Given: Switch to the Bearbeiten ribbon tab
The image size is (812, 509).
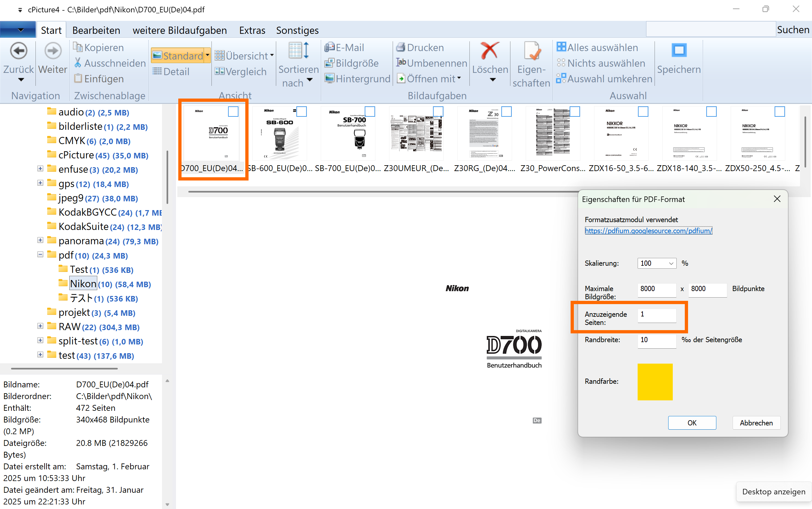Looking at the screenshot, I should pos(96,30).
